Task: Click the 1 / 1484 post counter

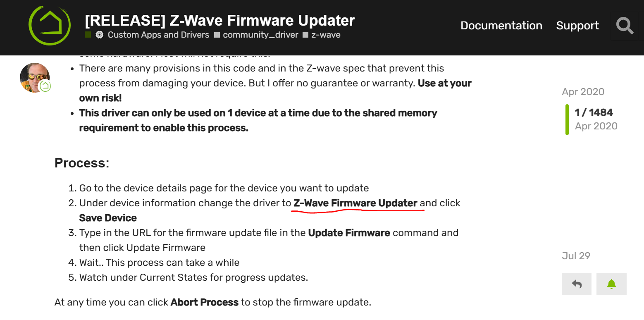Action: point(594,112)
